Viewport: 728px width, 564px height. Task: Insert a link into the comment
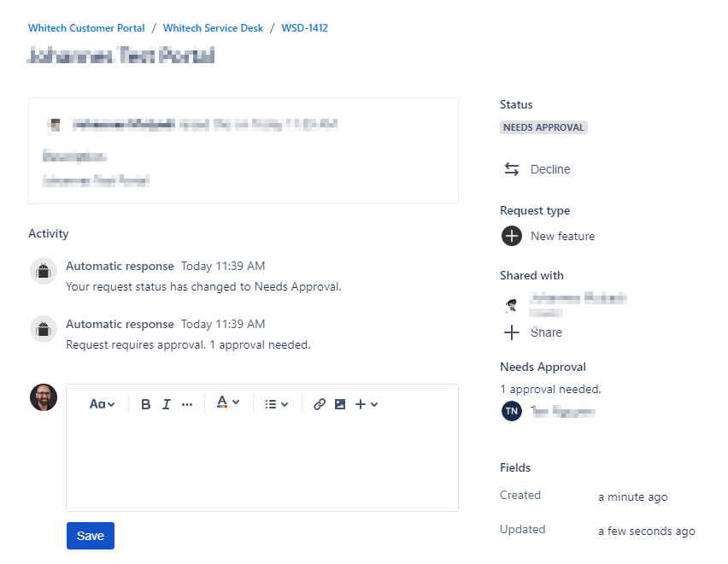[x=320, y=403]
